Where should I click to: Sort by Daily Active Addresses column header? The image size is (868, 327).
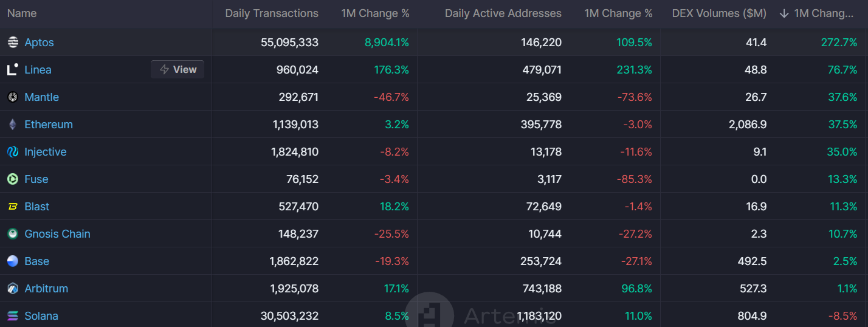pos(503,13)
